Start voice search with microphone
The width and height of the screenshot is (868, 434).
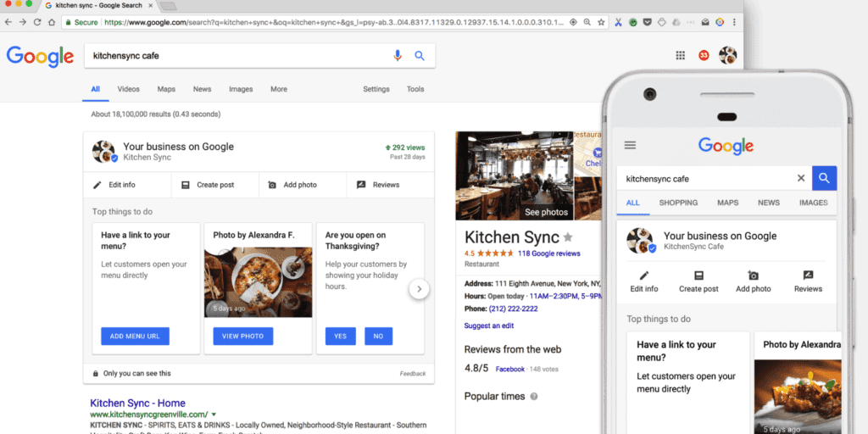tap(397, 55)
